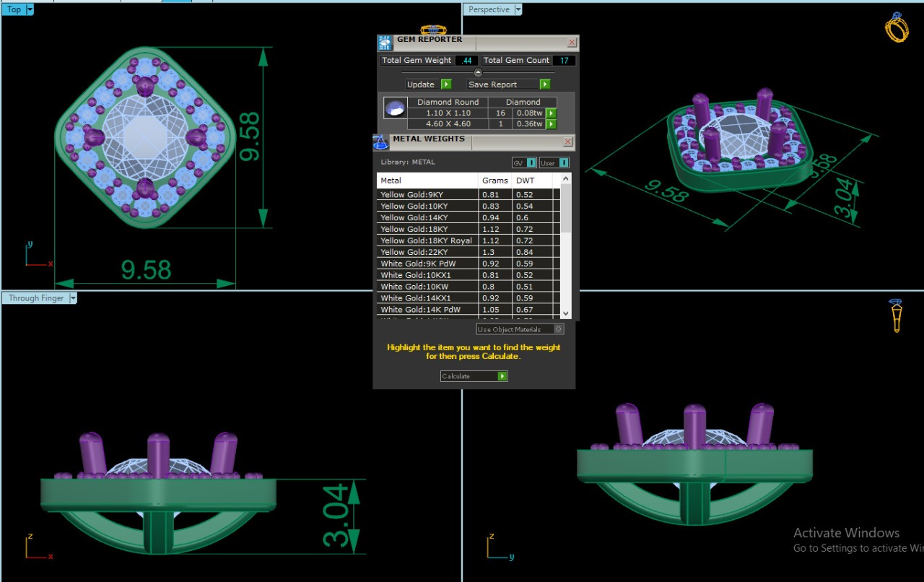Collapse the Gem Reporter section with the up arrow

click(478, 72)
